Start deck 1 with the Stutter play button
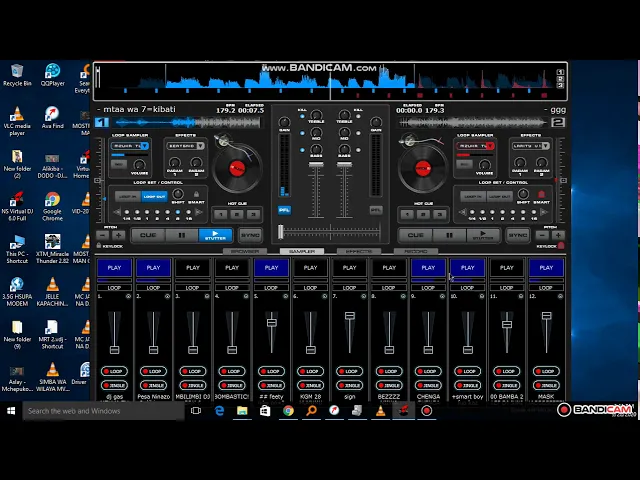This screenshot has height=480, width=640. (215, 235)
